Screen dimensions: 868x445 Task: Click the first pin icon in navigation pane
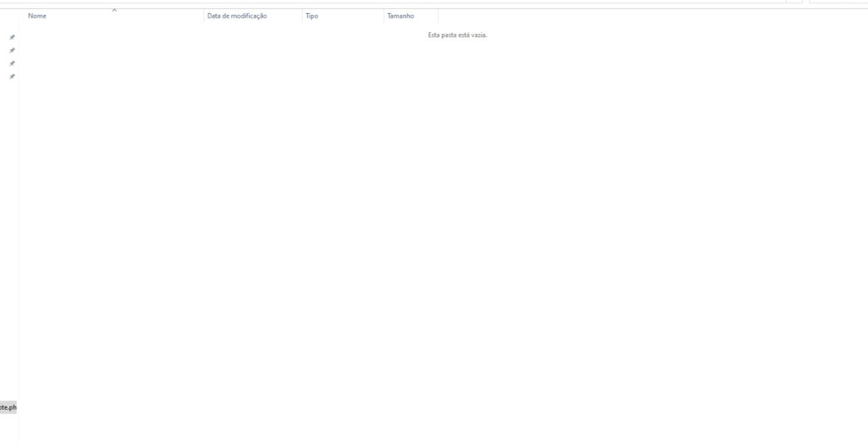pos(12,37)
